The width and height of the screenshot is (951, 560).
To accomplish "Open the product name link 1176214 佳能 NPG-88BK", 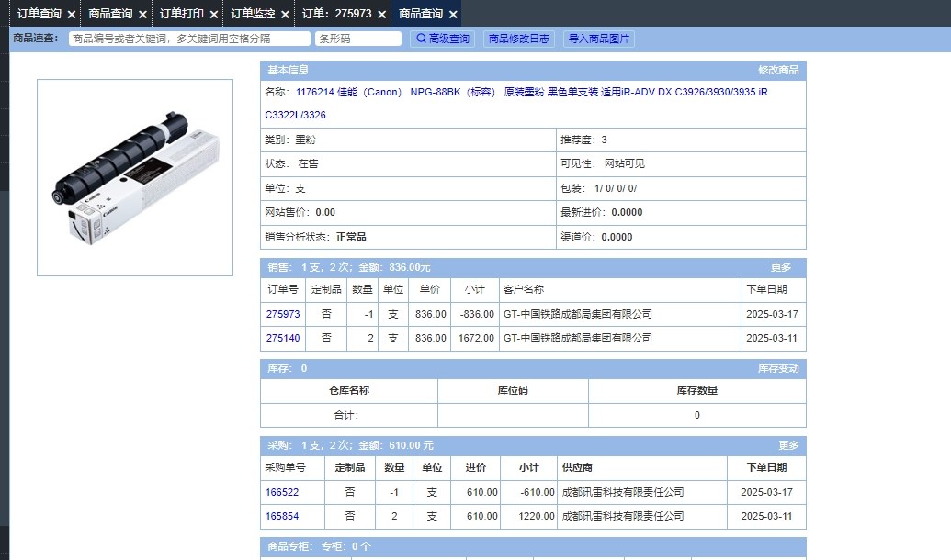I will [516, 104].
